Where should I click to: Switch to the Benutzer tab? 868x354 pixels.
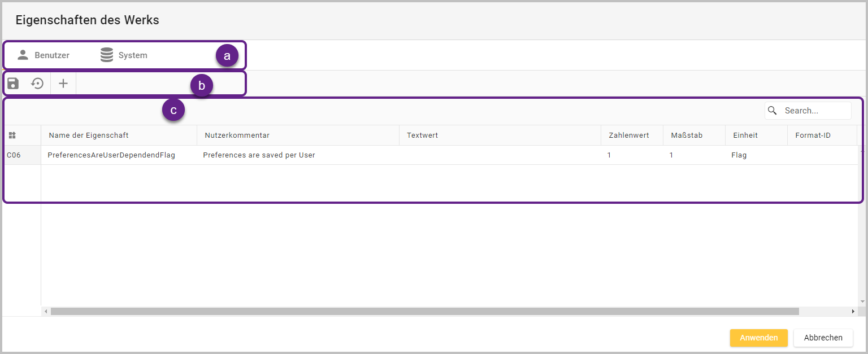click(x=44, y=55)
